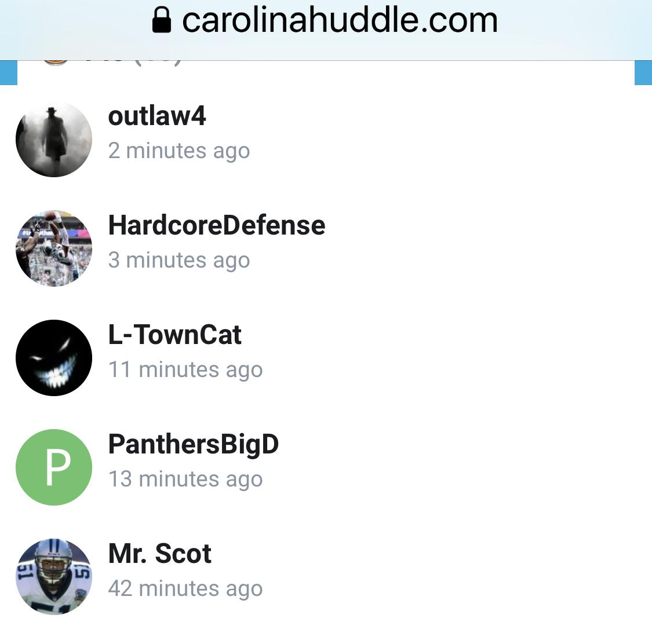This screenshot has height=644, width=652.
Task: Click the "13 minutes ago" timestamp
Action: (185, 478)
